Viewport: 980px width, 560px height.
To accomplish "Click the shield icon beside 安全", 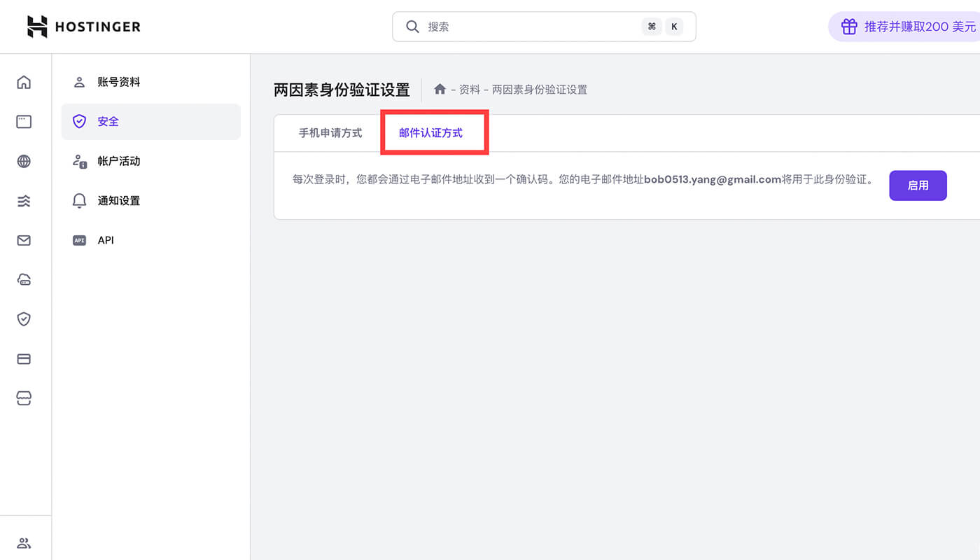I will tap(79, 122).
